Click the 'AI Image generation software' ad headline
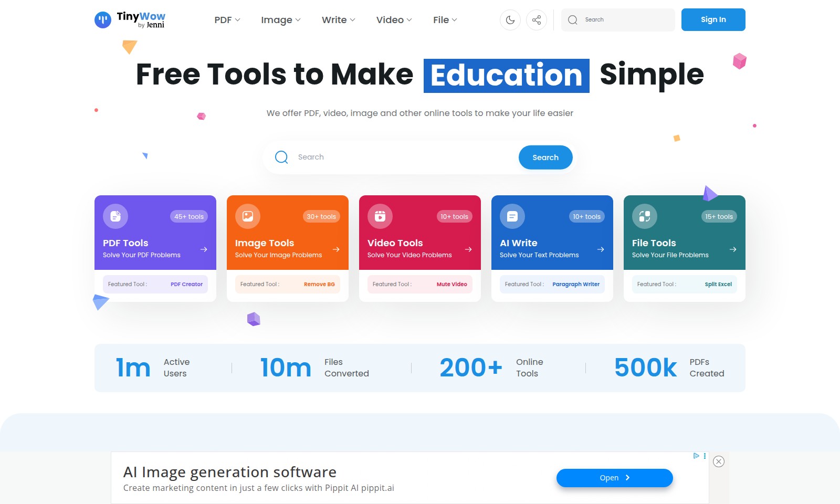Viewport: 840px width, 504px height. [x=230, y=472]
